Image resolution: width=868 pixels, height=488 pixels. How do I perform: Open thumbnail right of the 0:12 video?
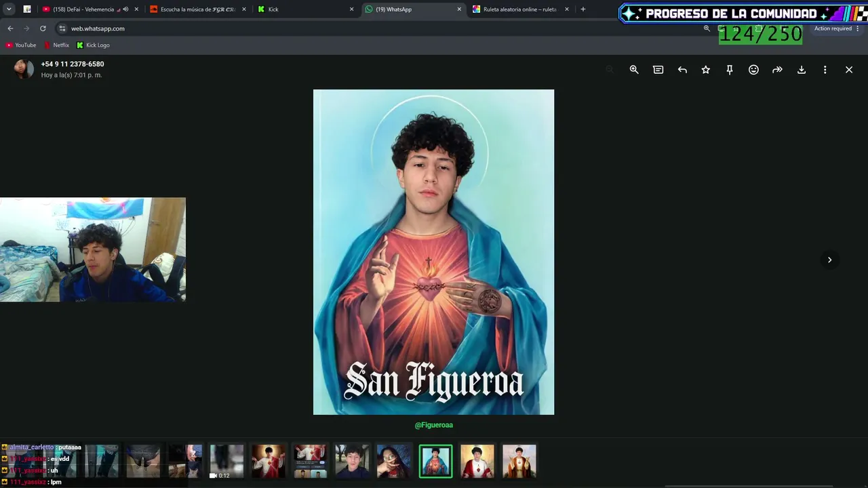tap(269, 462)
